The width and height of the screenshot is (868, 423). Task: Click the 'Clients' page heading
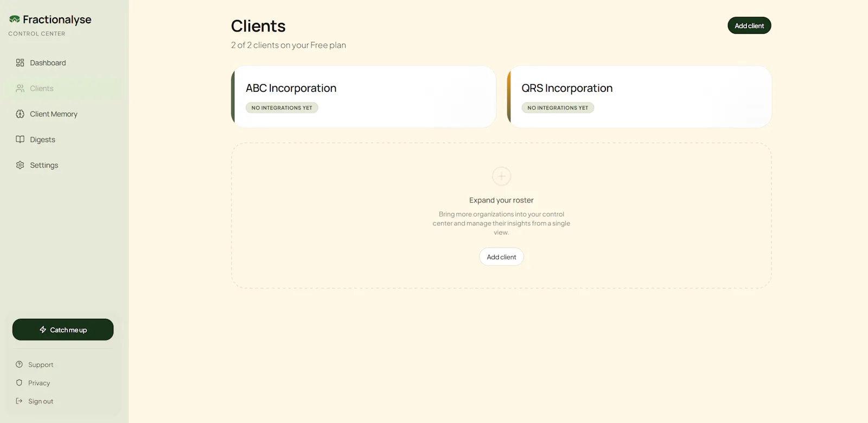coord(258,26)
